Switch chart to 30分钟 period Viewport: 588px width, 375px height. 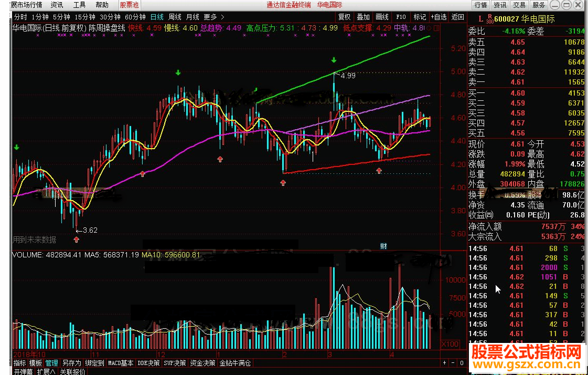coord(110,17)
